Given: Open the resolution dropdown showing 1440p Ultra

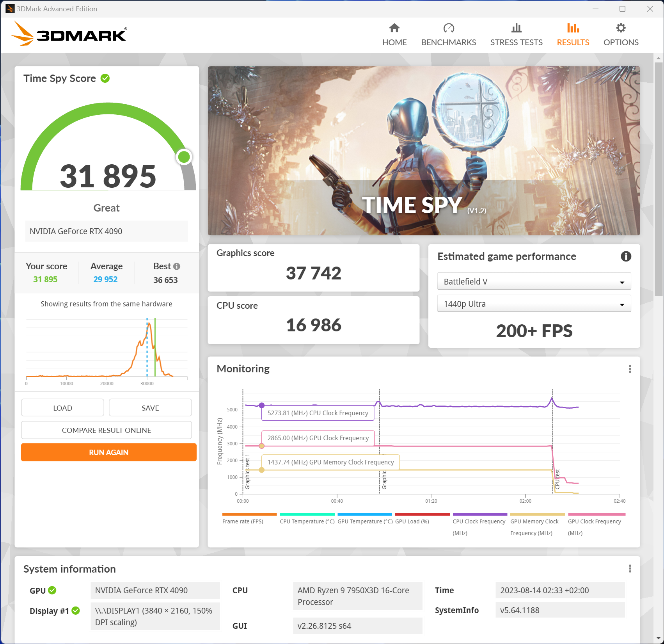Looking at the screenshot, I should click(534, 304).
